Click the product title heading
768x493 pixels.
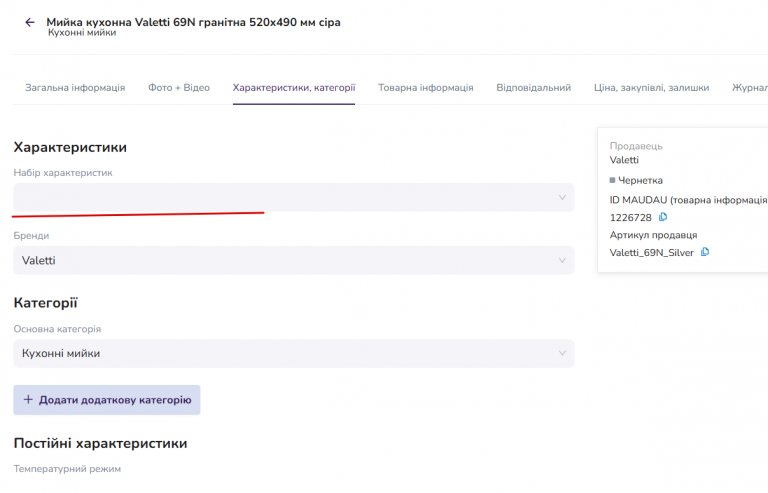point(193,21)
